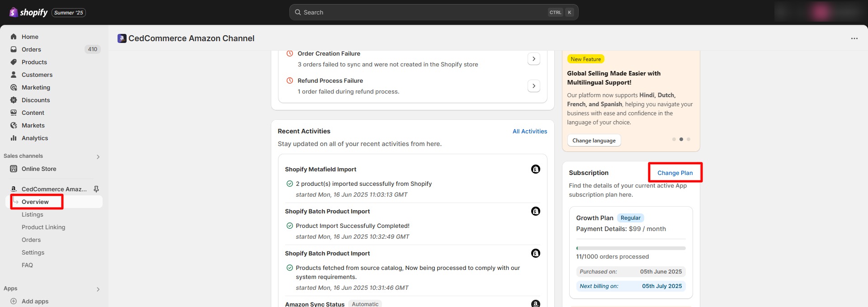Click the Home house icon

tap(14, 37)
